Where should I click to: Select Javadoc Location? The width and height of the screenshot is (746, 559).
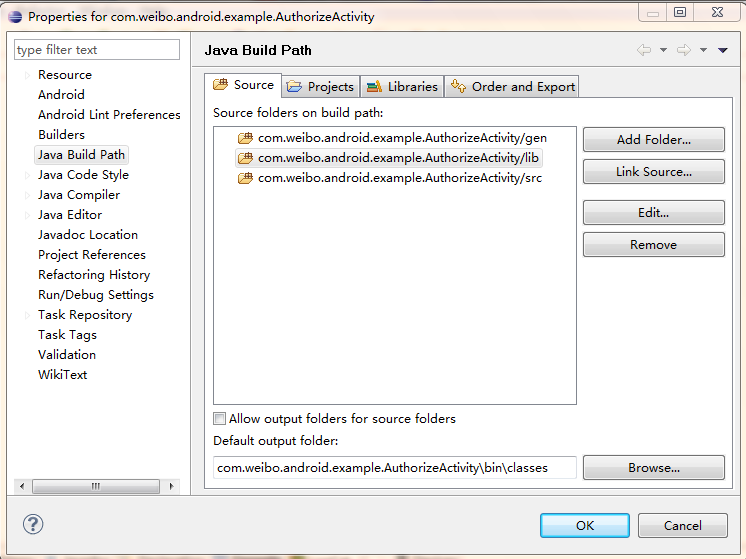click(88, 235)
